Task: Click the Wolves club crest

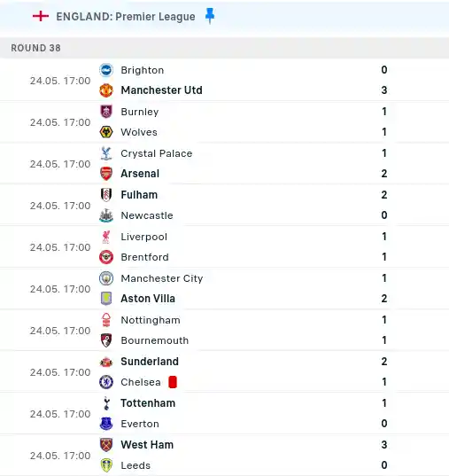Action: 106,132
